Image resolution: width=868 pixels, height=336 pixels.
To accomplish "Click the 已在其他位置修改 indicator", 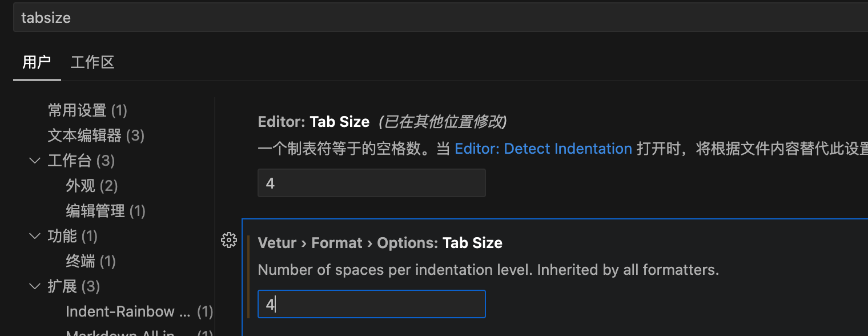I will 443,122.
